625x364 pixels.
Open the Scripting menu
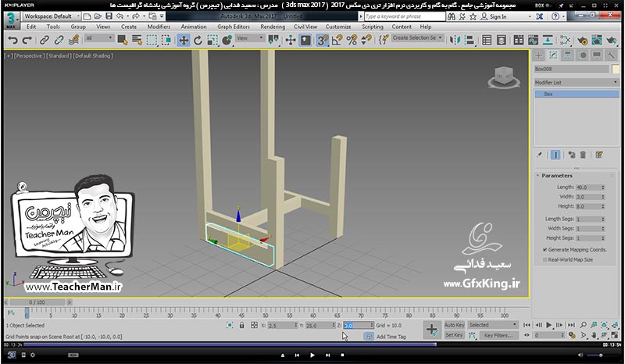[x=373, y=27]
